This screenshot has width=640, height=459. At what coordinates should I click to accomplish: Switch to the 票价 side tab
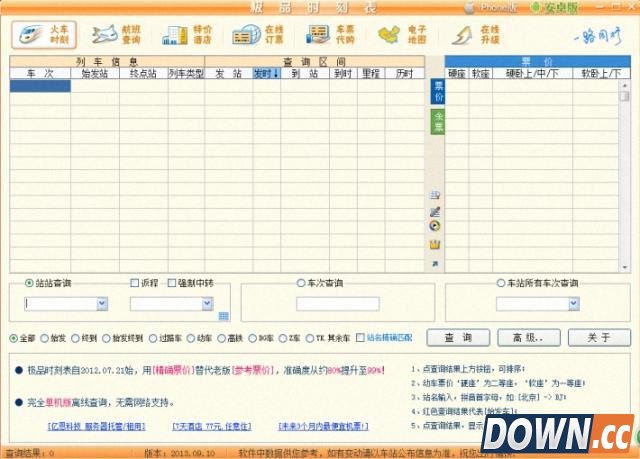(438, 91)
